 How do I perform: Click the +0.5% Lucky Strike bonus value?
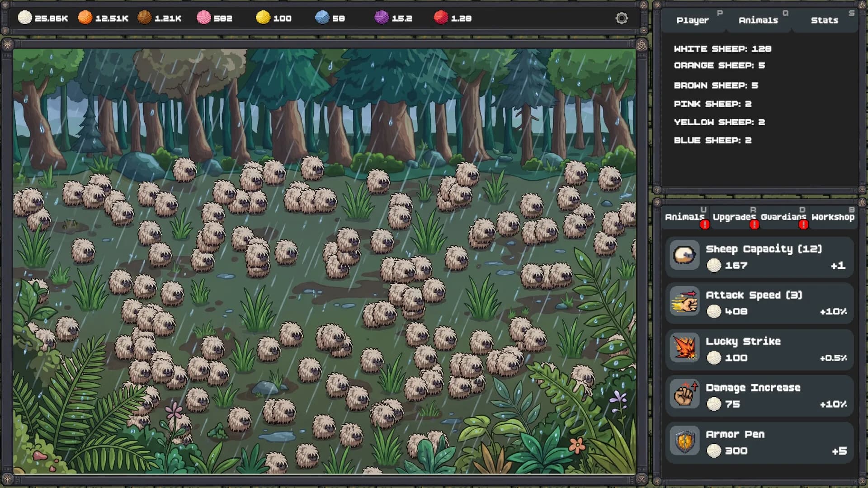(x=833, y=358)
